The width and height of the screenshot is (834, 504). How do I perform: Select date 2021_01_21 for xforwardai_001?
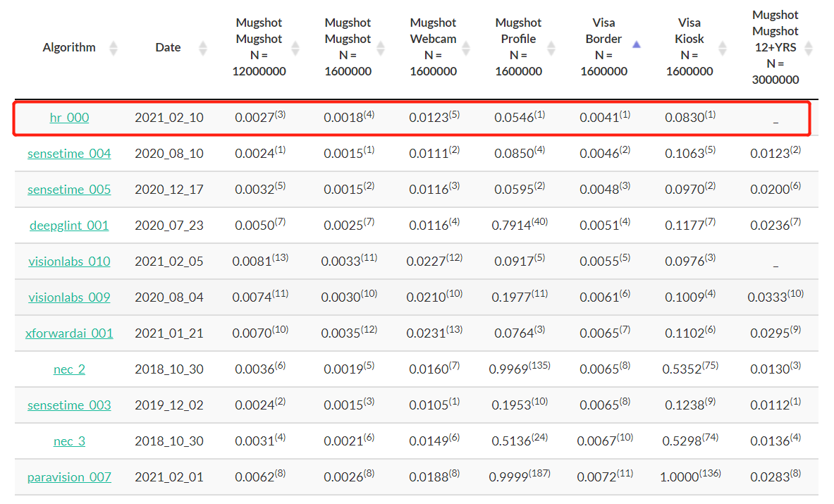pyautogui.click(x=169, y=333)
